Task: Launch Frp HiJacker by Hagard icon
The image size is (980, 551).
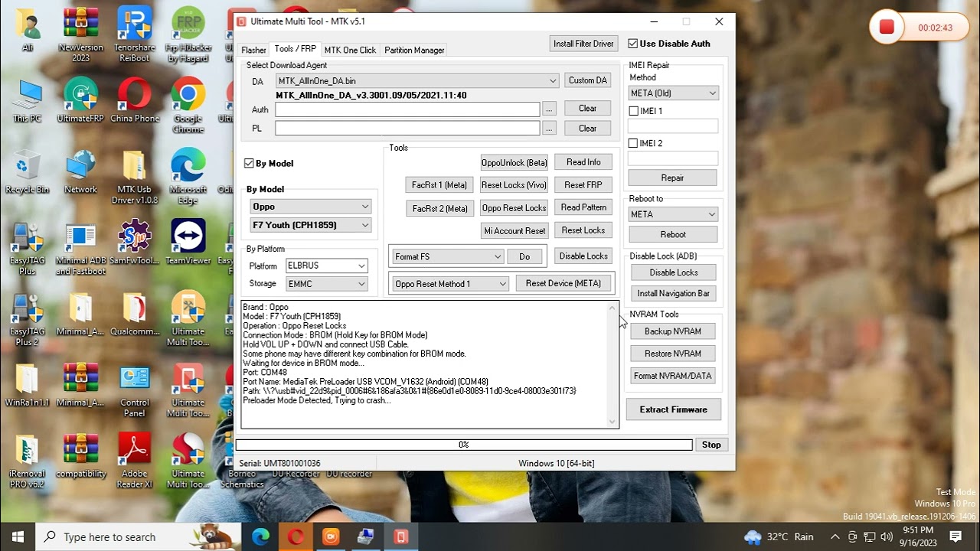Action: click(x=188, y=34)
